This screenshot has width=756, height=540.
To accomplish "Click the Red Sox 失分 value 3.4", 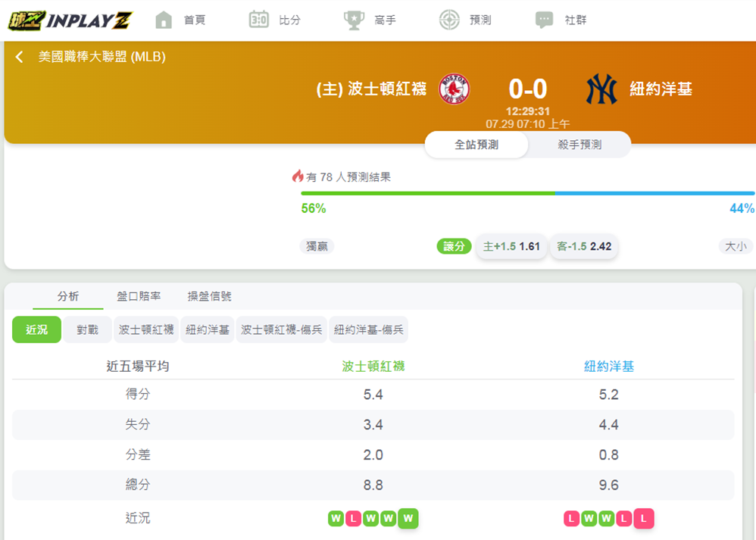I will coord(373,425).
